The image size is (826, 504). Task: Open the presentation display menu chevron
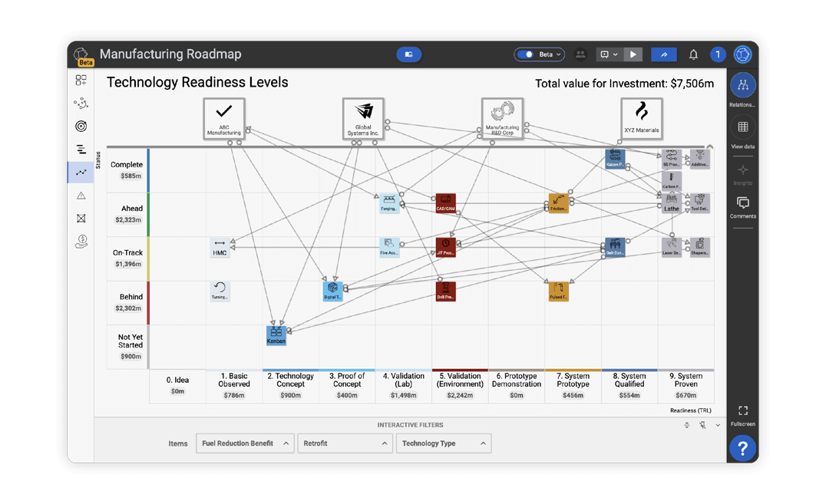coord(614,54)
